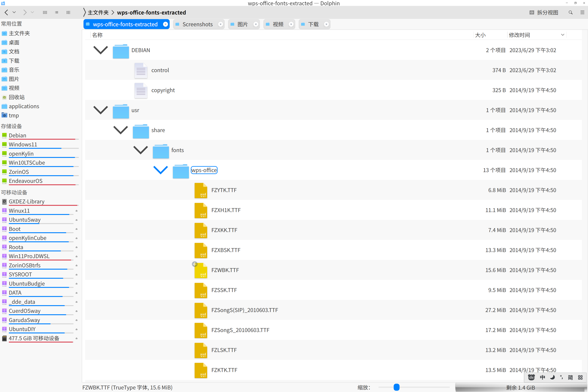Switch to compact list view mode
This screenshot has height=392, width=588.
[x=57, y=12]
